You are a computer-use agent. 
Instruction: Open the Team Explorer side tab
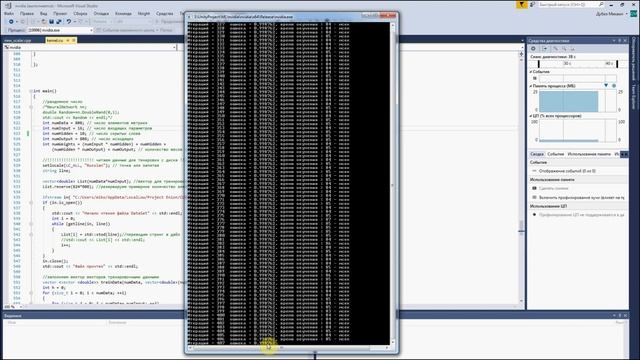pyautogui.click(x=634, y=97)
